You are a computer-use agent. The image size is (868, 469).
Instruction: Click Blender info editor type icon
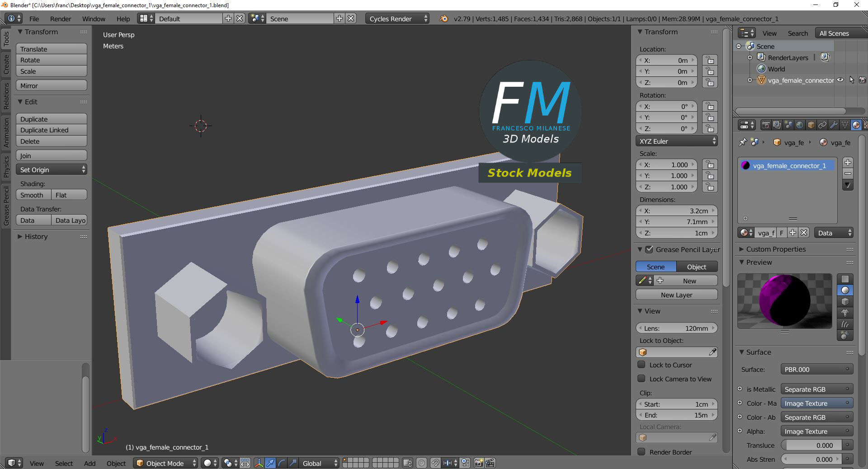pos(14,19)
